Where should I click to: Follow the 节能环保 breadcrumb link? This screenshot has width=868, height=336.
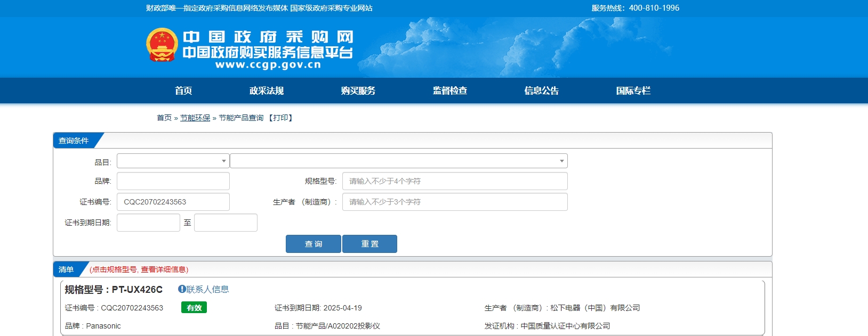(x=195, y=118)
